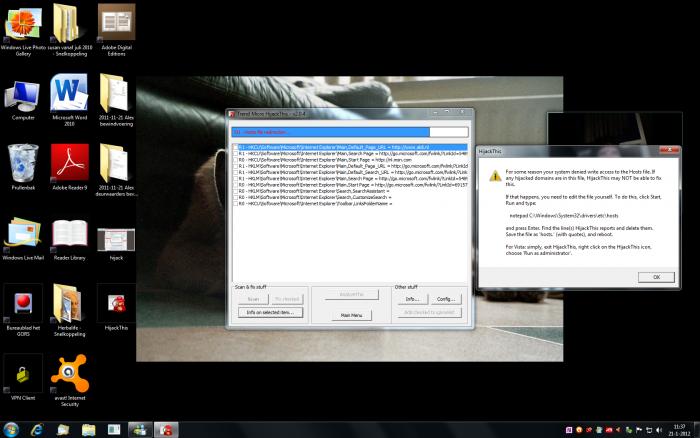Check the HKLM Main,Start Page entry checkbox
Viewport: 700px width, 438px height.
coord(235,184)
